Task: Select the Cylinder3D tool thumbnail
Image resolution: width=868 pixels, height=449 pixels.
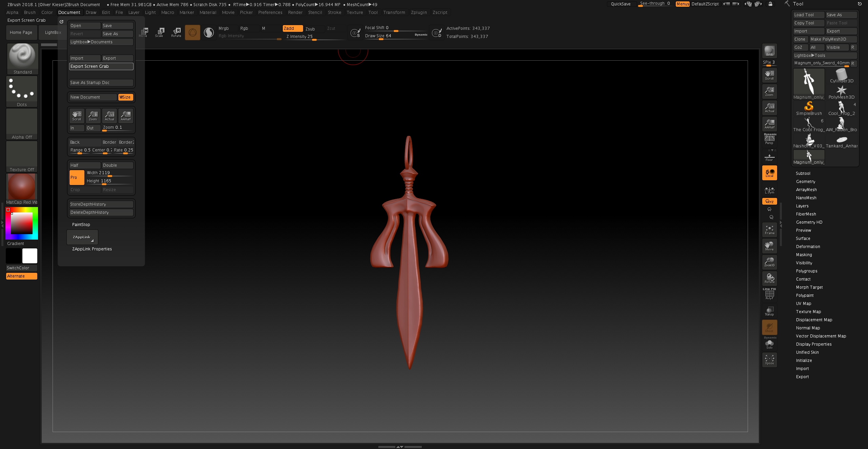Action: tap(842, 76)
